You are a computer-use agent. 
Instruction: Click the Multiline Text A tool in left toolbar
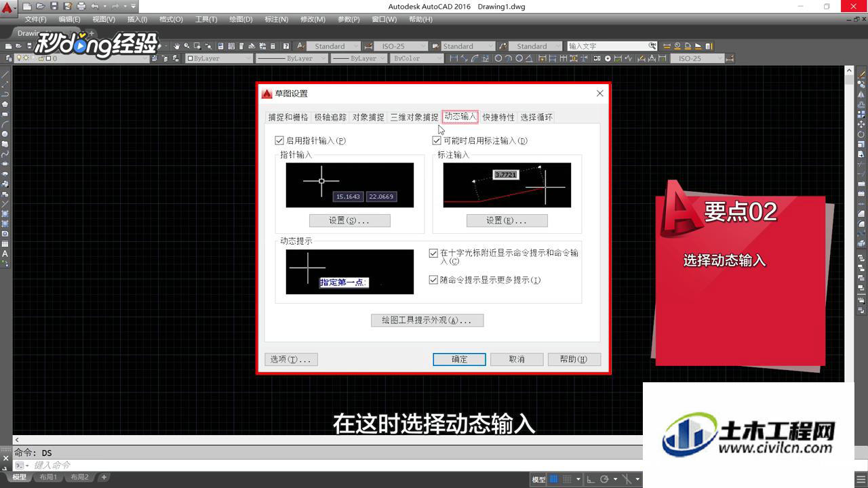coord(5,253)
